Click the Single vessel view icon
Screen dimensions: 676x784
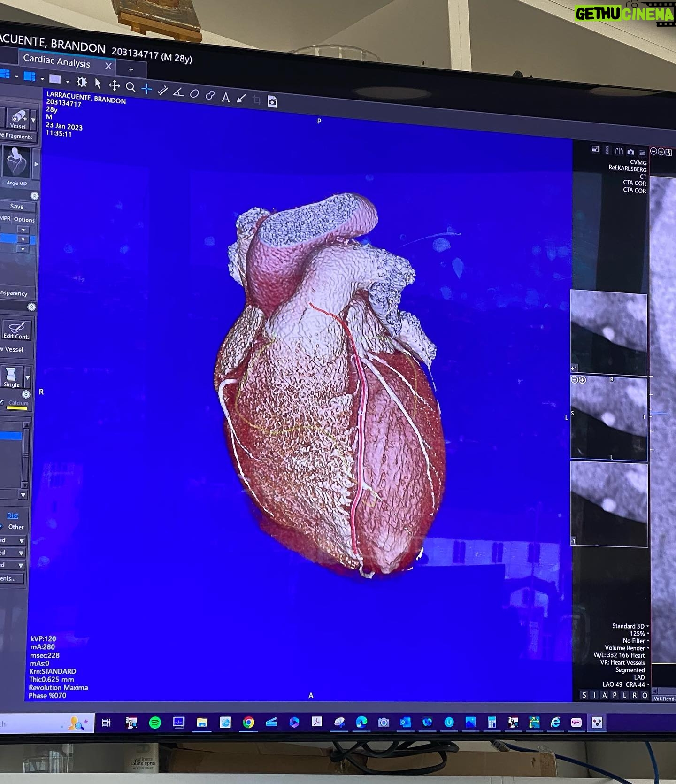(x=11, y=377)
